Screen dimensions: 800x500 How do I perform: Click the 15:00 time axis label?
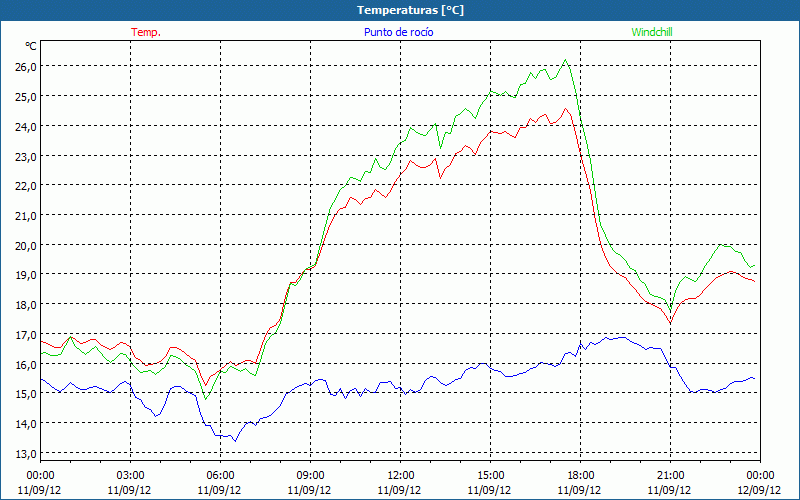[x=490, y=475]
